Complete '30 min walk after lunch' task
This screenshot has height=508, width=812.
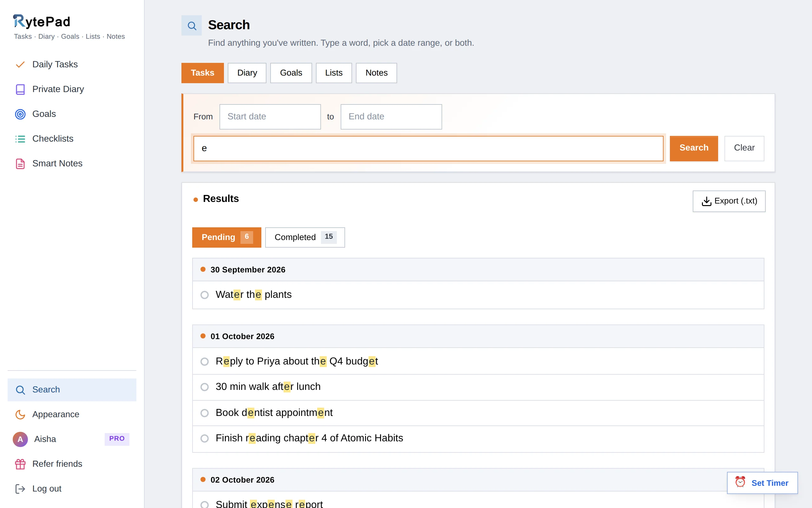click(x=204, y=387)
